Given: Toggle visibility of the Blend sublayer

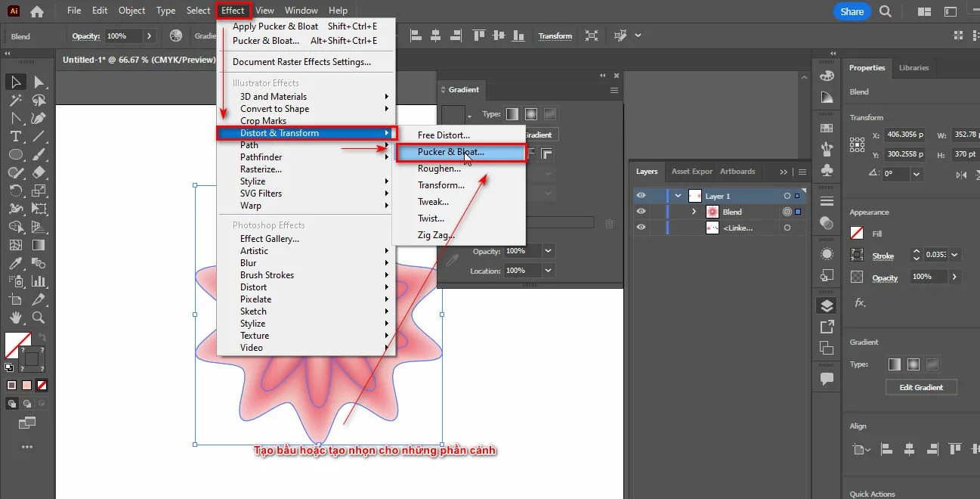Looking at the screenshot, I should pyautogui.click(x=641, y=212).
